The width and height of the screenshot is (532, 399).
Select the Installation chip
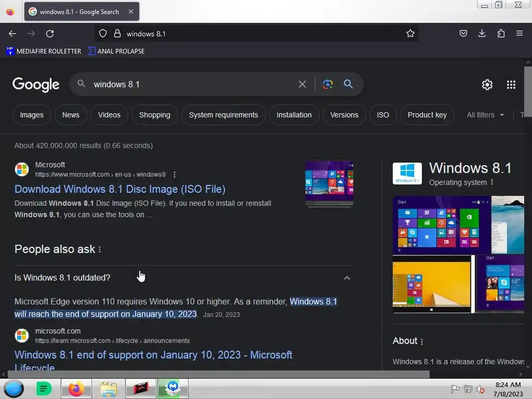click(294, 115)
